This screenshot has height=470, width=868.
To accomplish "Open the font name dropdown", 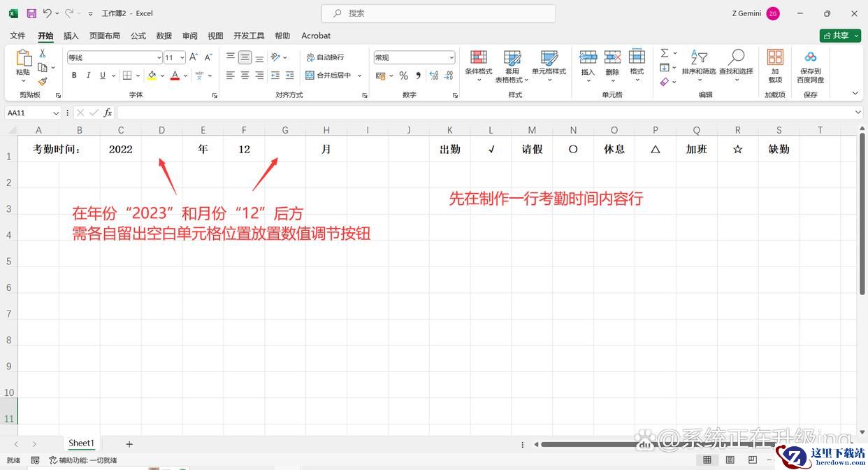I will pos(159,57).
